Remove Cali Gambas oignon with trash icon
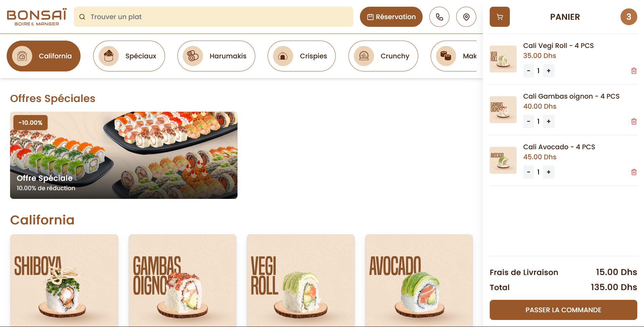644x327 pixels. (634, 121)
